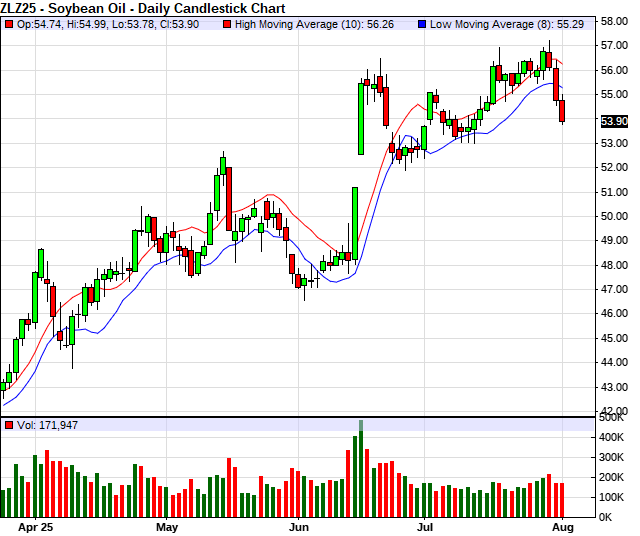Click the 500K volume axis label

[x=613, y=421]
